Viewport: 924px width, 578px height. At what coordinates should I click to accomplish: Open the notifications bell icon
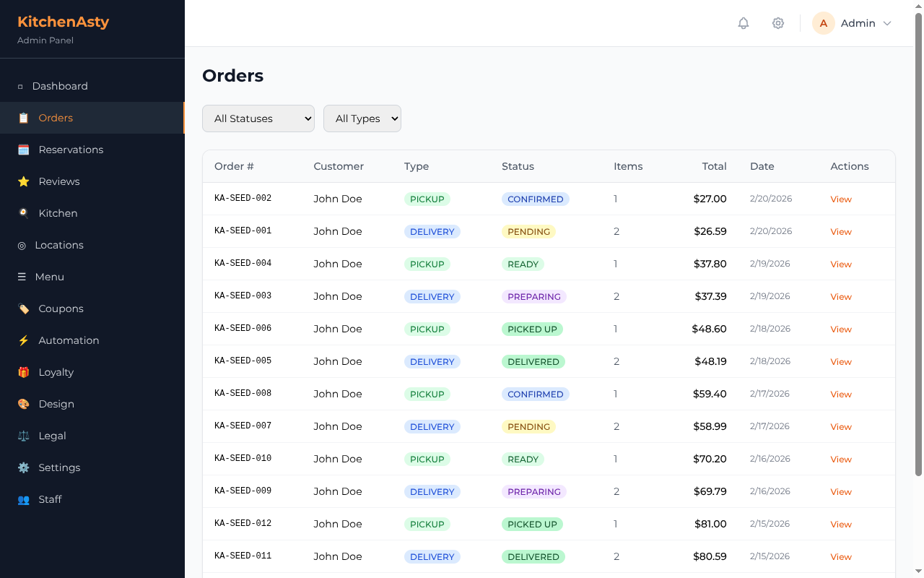point(744,23)
